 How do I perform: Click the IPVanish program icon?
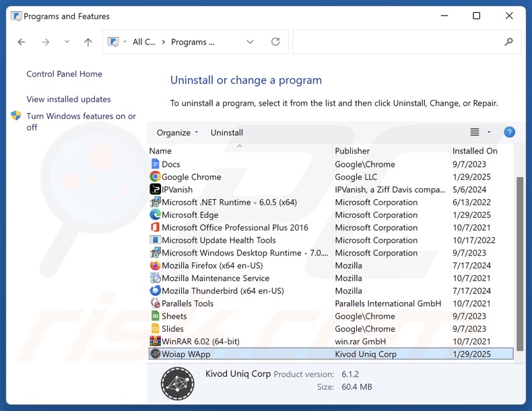point(155,189)
